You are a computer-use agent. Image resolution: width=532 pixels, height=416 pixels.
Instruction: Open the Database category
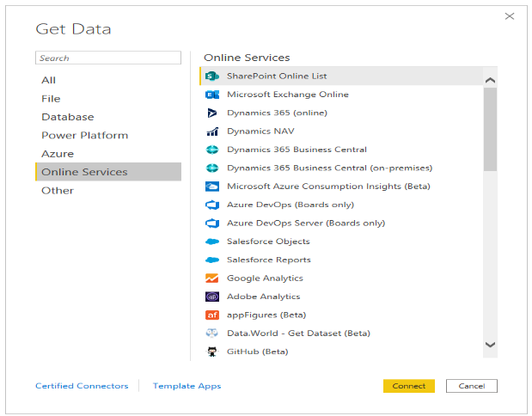(68, 117)
